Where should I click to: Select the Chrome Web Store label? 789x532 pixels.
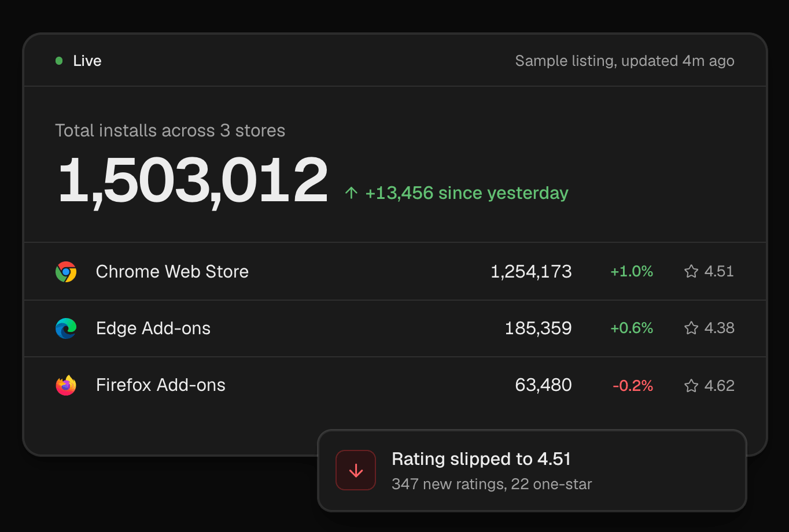172,271
